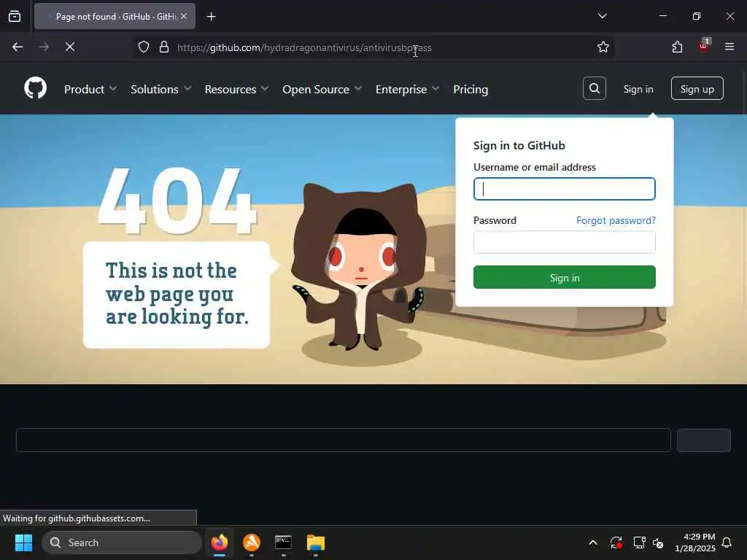Open File Explorer from the taskbar
The height and width of the screenshot is (560, 747).
click(x=315, y=542)
